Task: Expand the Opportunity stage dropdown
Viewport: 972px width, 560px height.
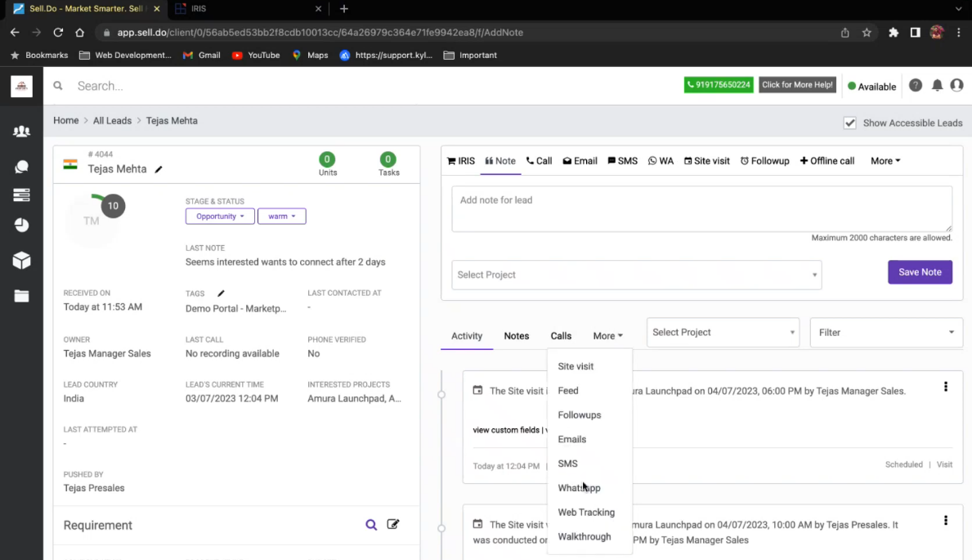Action: [x=220, y=217]
